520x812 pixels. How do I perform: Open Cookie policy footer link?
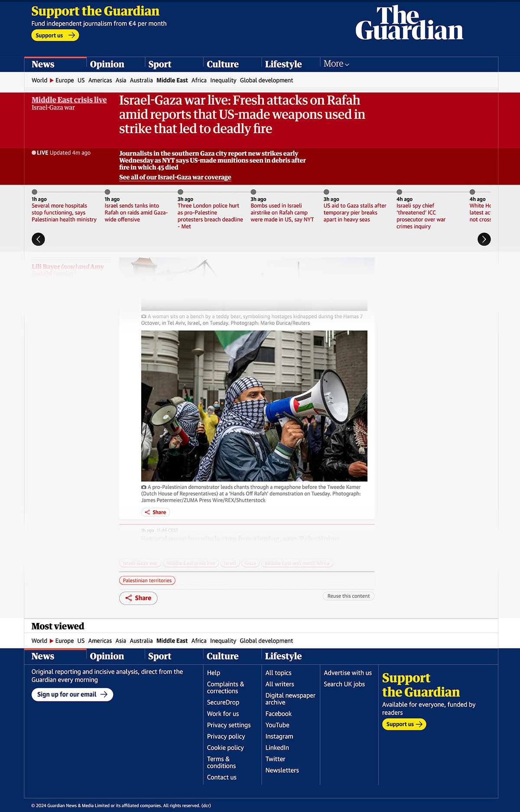tap(225, 747)
